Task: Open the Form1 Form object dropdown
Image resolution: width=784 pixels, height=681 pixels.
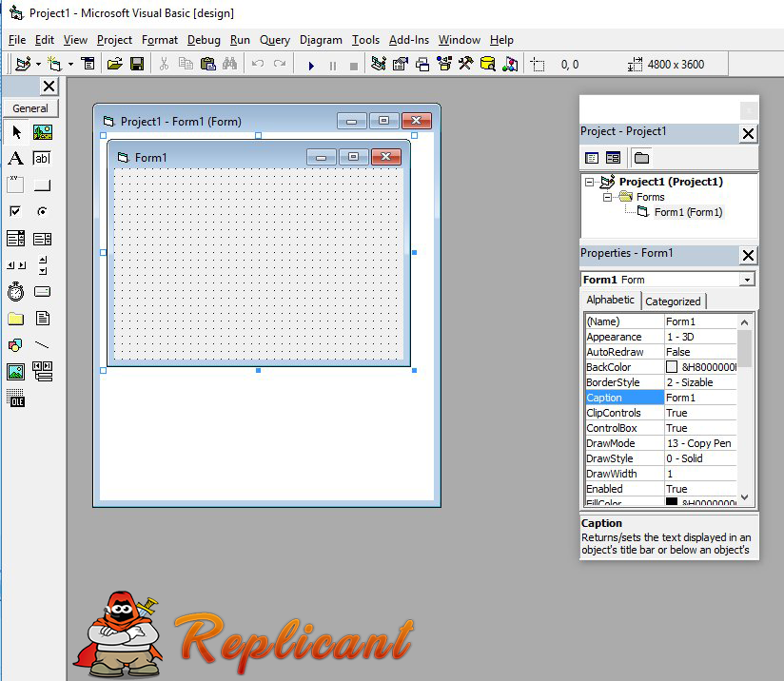Action: coord(747,280)
